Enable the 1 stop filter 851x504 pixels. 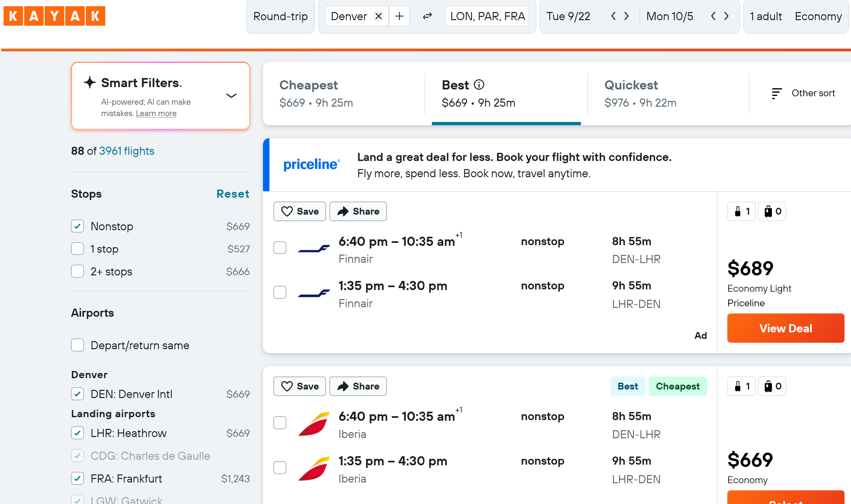click(77, 249)
